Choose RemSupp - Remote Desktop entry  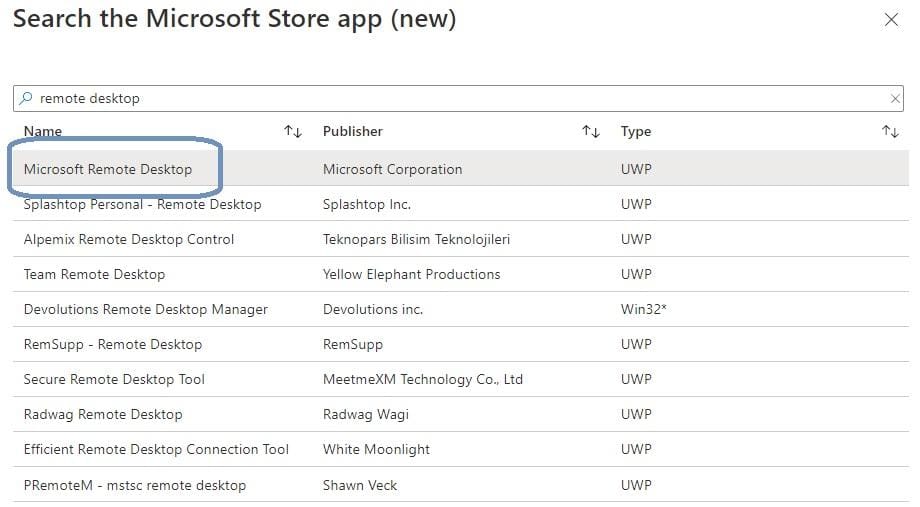113,344
